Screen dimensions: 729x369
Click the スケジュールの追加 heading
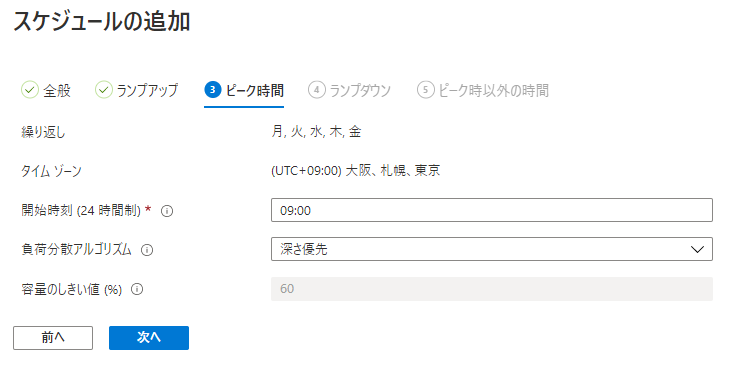pos(102,22)
